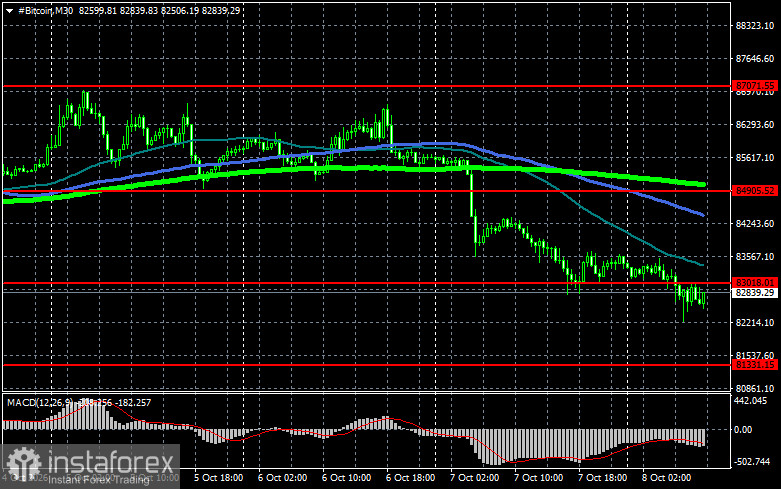Click the 85617.10 price axis value

[755, 157]
